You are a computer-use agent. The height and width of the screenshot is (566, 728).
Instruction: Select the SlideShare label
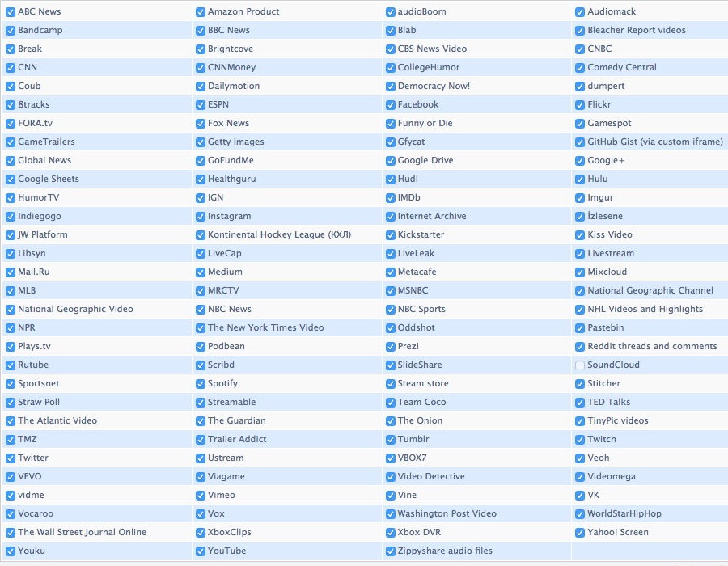tap(420, 365)
